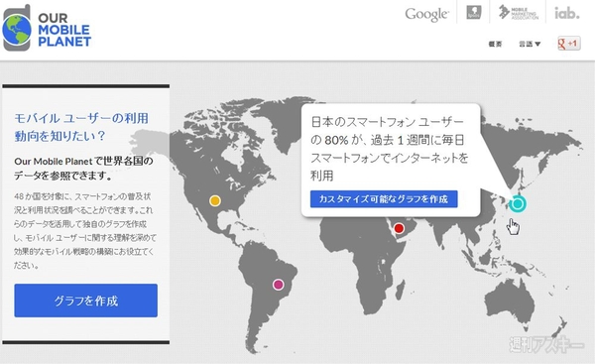Open the 概要 overview link
The width and height of the screenshot is (595, 364).
[495, 44]
